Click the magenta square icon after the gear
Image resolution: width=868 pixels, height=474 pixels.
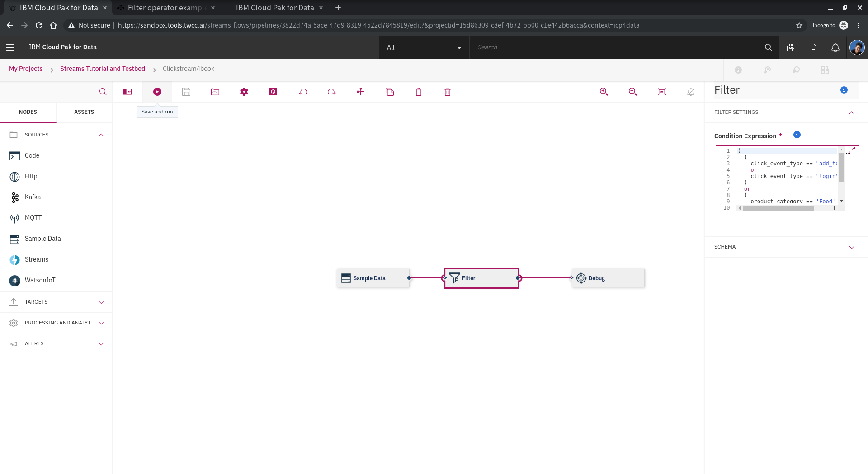pyautogui.click(x=273, y=92)
